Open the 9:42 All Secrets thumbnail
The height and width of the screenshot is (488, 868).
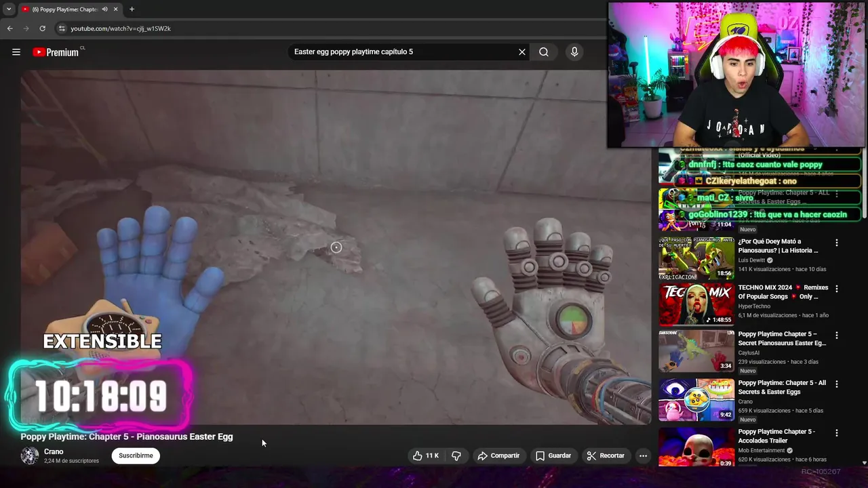(x=696, y=400)
